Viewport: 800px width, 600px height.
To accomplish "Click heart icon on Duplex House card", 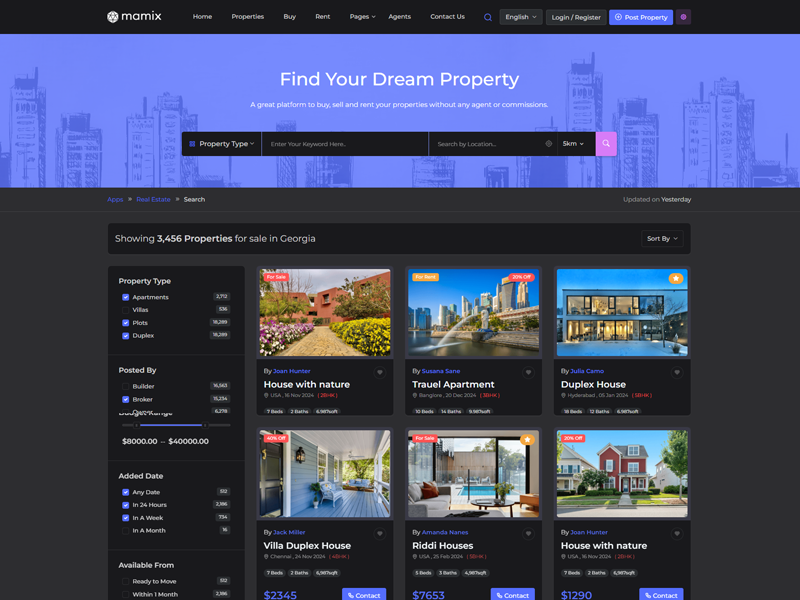I will (677, 372).
